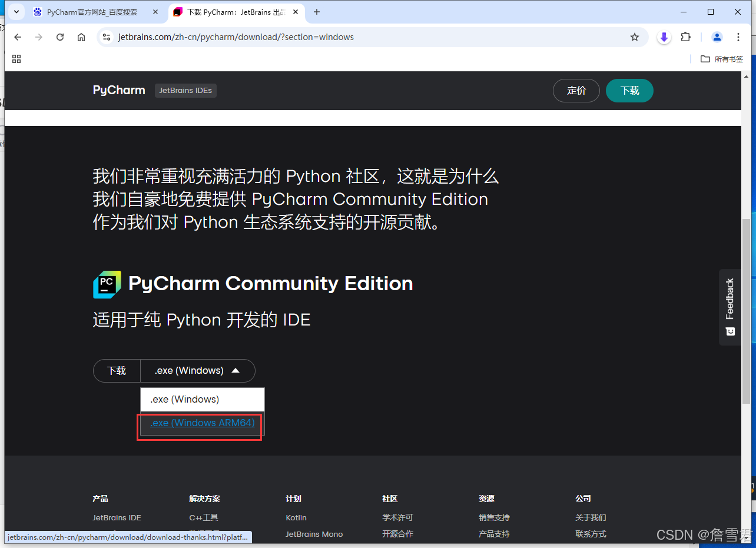Image resolution: width=756 pixels, height=548 pixels.
Task: Click the JetBrains IDEs badge
Action: (x=185, y=91)
